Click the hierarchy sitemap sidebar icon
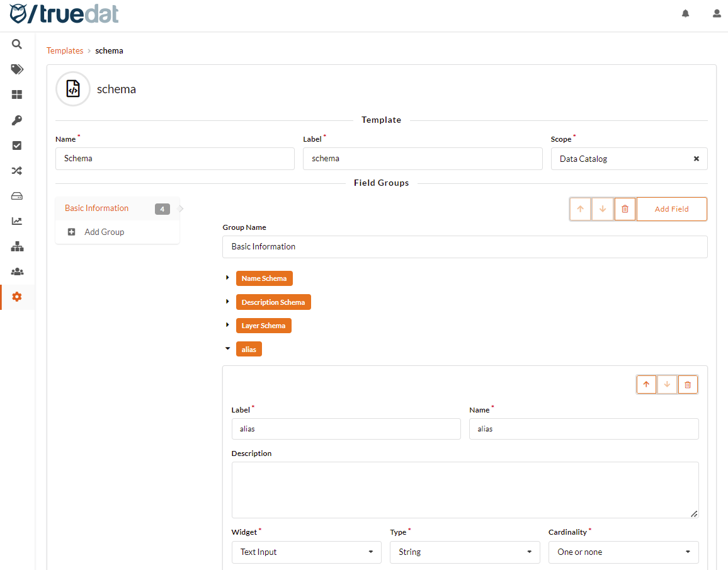Screen dimensions: 728x570 (17, 246)
